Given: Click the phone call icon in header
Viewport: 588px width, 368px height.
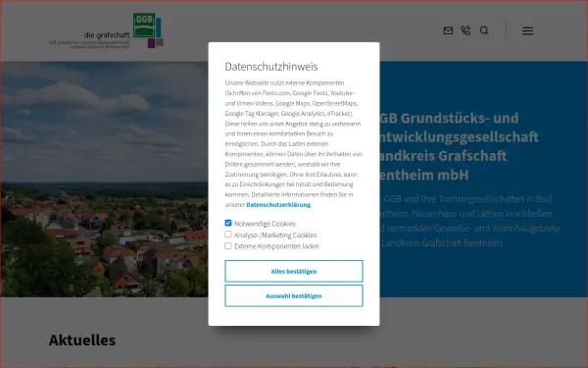Looking at the screenshot, I should pyautogui.click(x=465, y=30).
